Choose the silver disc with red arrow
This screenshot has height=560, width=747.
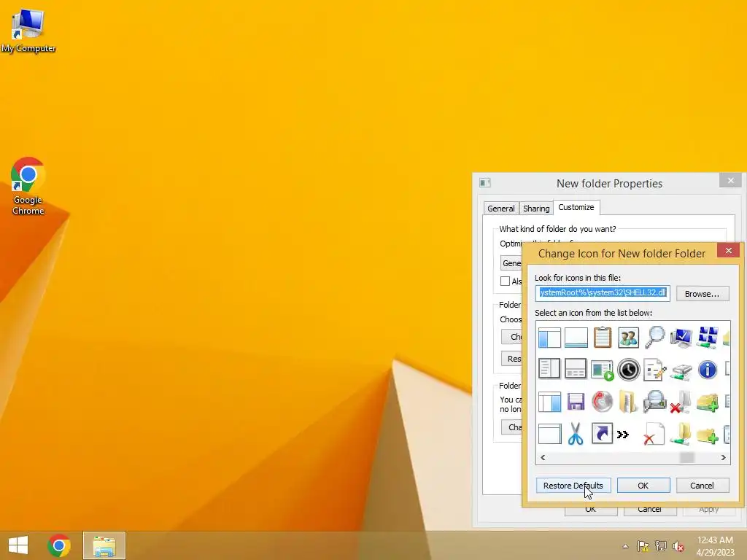pyautogui.click(x=602, y=402)
